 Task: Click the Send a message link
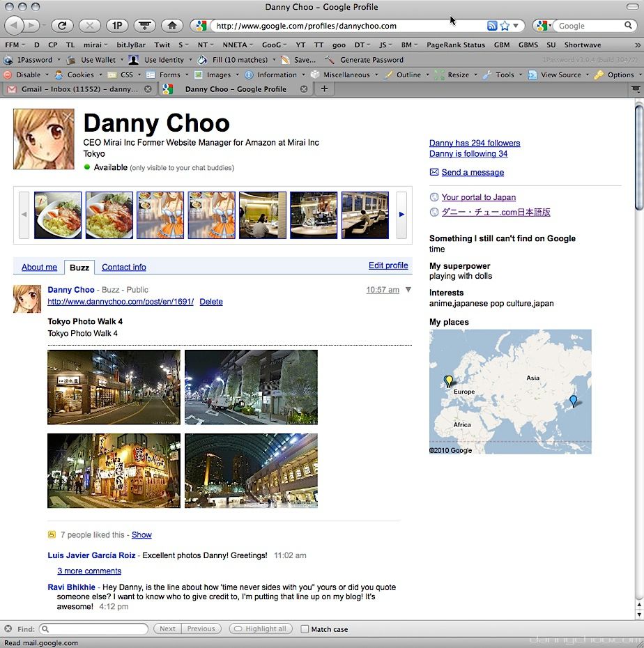[472, 172]
